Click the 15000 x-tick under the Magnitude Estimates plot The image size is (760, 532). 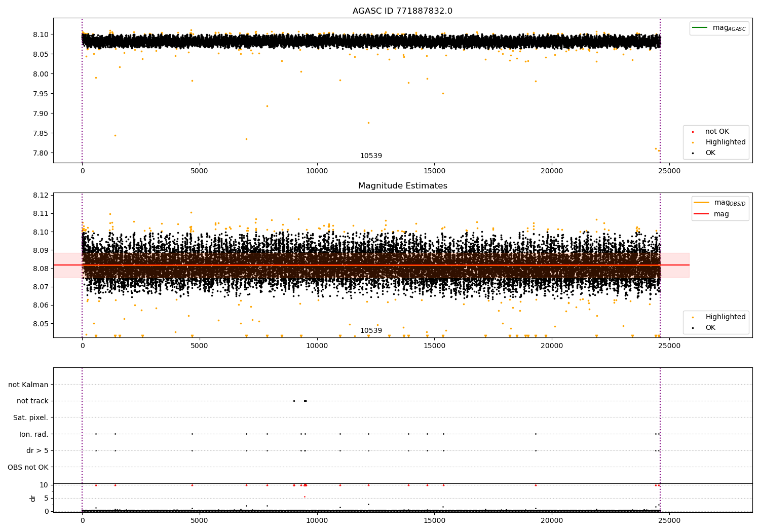coord(434,346)
